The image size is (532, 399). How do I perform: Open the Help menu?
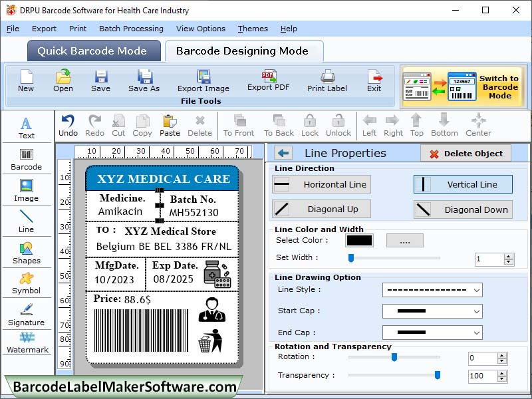tap(289, 29)
